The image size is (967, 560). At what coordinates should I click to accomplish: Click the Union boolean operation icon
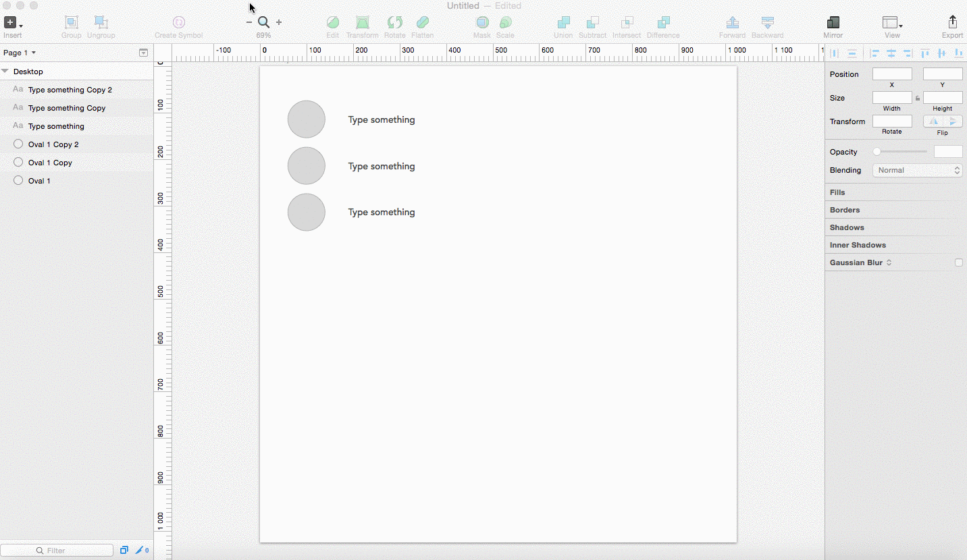click(x=563, y=23)
